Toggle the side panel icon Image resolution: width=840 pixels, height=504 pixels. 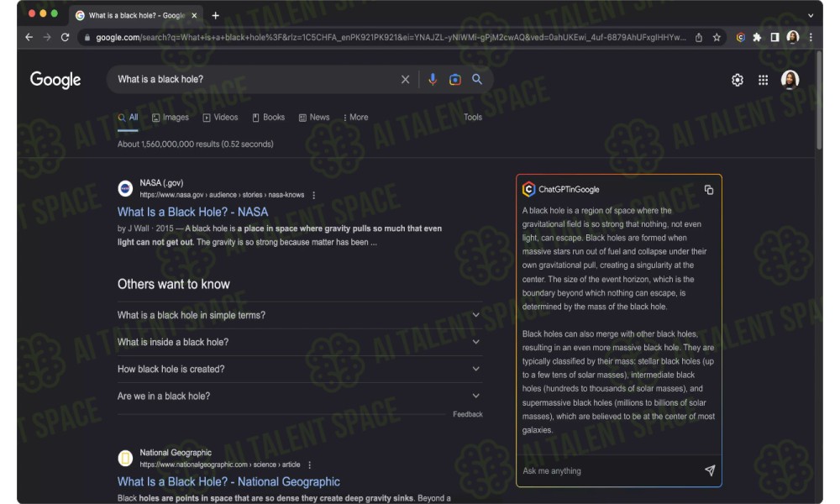(x=774, y=38)
